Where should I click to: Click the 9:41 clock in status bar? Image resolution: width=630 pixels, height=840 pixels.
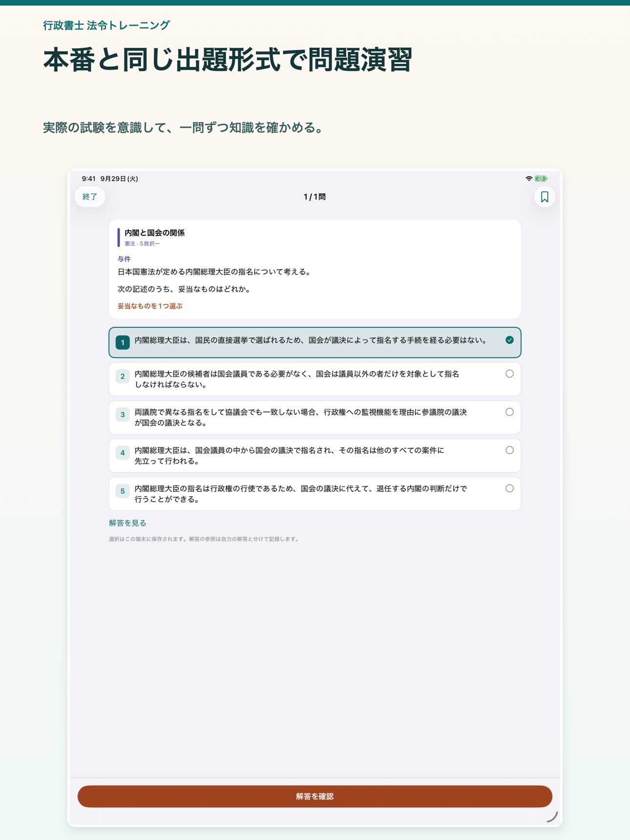(88, 179)
